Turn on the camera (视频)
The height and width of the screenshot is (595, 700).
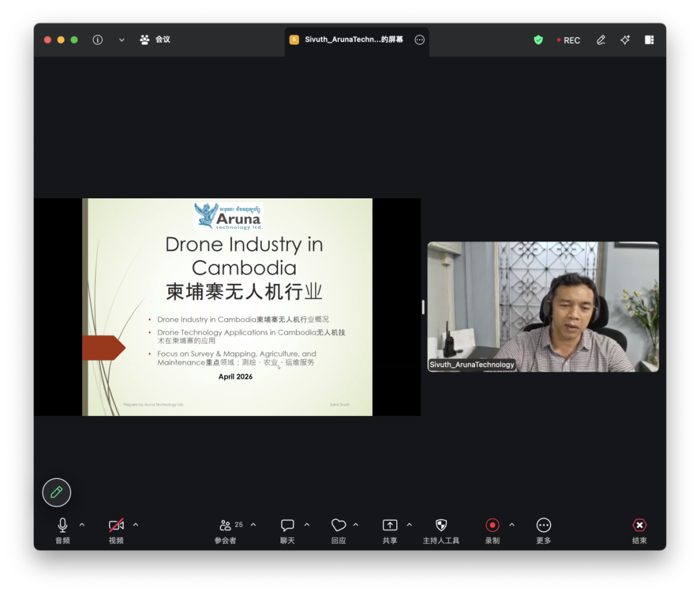(x=116, y=530)
